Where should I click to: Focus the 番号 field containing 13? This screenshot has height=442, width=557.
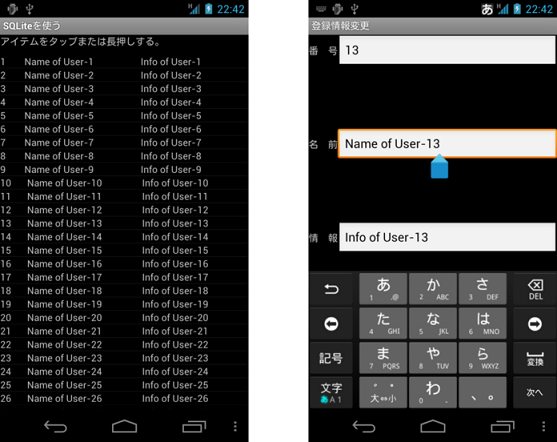click(x=447, y=50)
